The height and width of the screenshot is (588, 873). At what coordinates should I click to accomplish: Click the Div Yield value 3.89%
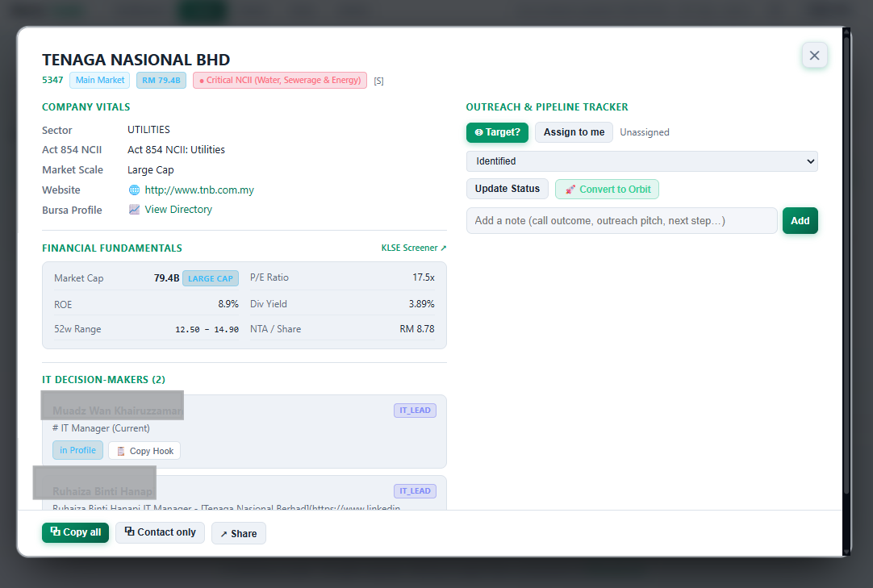[x=421, y=304]
